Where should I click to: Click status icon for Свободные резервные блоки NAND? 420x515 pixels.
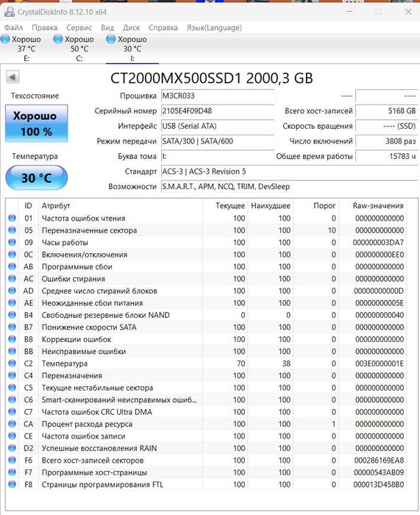[x=13, y=315]
